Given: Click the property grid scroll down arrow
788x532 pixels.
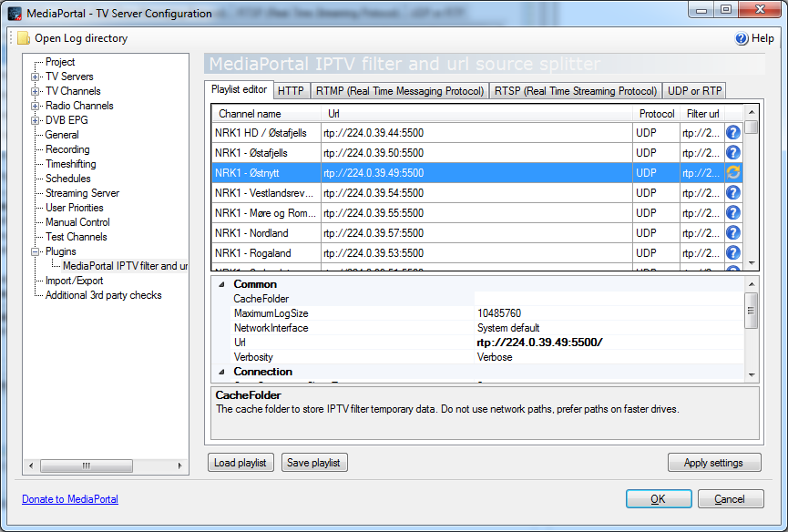Looking at the screenshot, I should (x=752, y=374).
